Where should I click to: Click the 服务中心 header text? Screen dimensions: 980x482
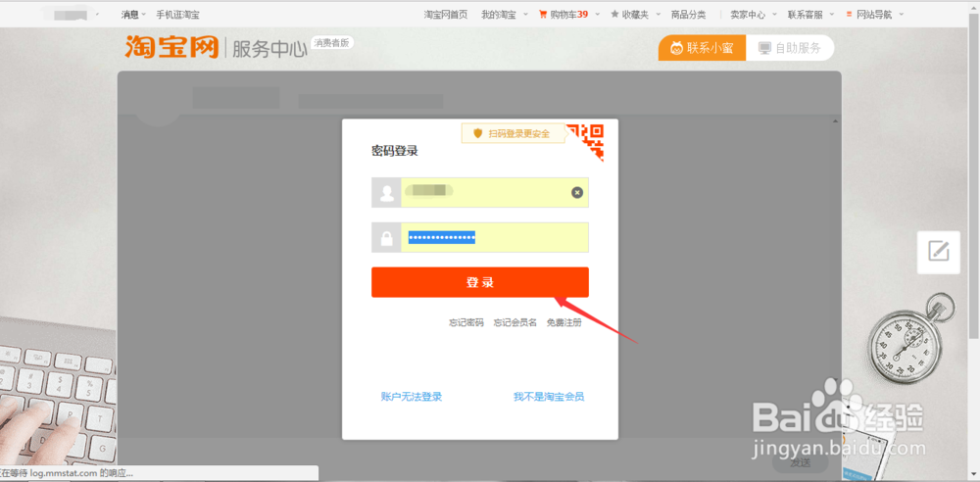(x=269, y=49)
